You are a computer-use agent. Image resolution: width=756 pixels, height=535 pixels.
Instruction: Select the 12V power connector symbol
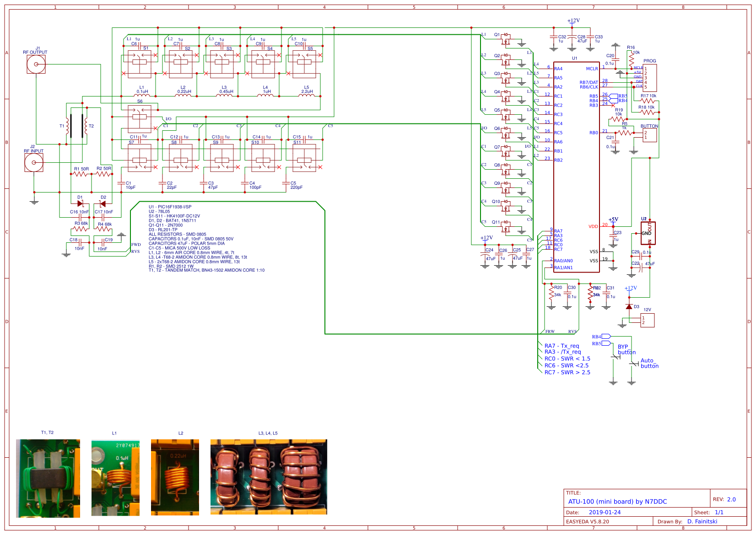(x=648, y=320)
